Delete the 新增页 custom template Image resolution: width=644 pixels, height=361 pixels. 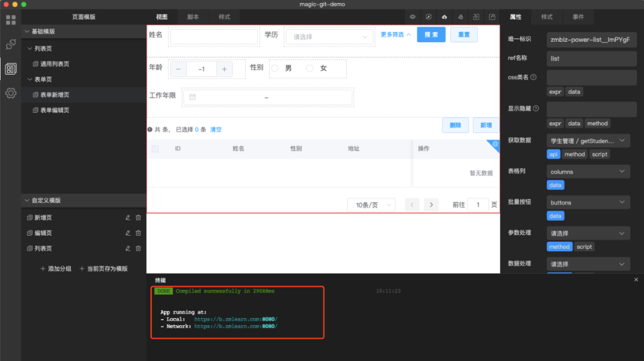(138, 218)
